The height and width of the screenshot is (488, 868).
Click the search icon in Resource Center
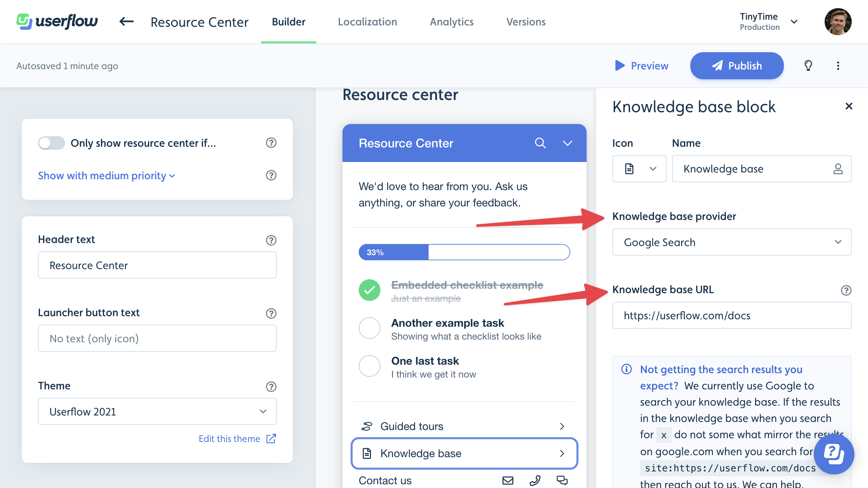[539, 143]
